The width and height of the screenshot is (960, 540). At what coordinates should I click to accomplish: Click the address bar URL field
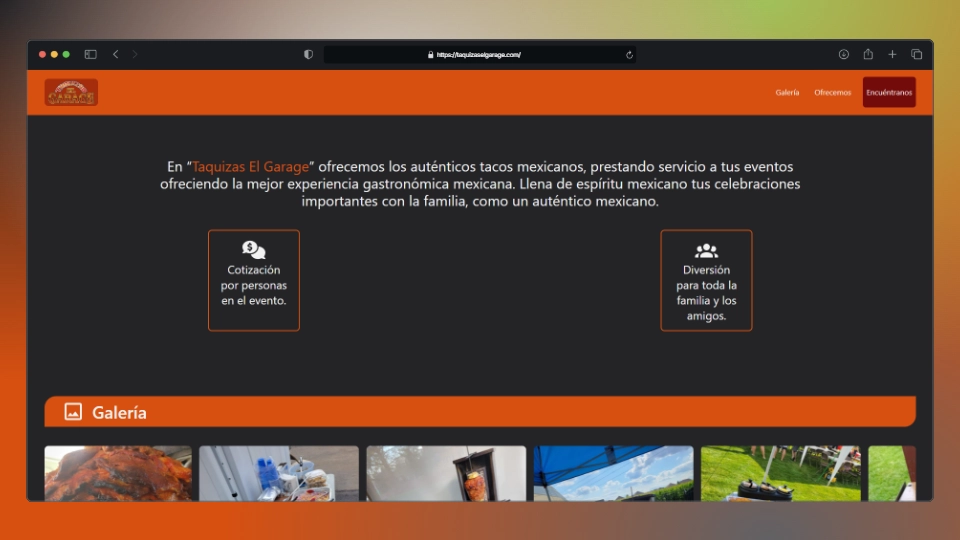tap(479, 54)
